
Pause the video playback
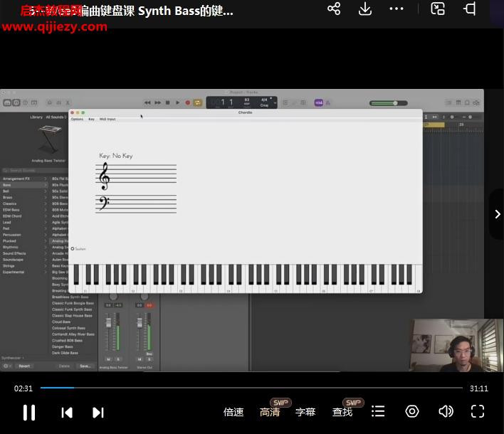tap(29, 412)
